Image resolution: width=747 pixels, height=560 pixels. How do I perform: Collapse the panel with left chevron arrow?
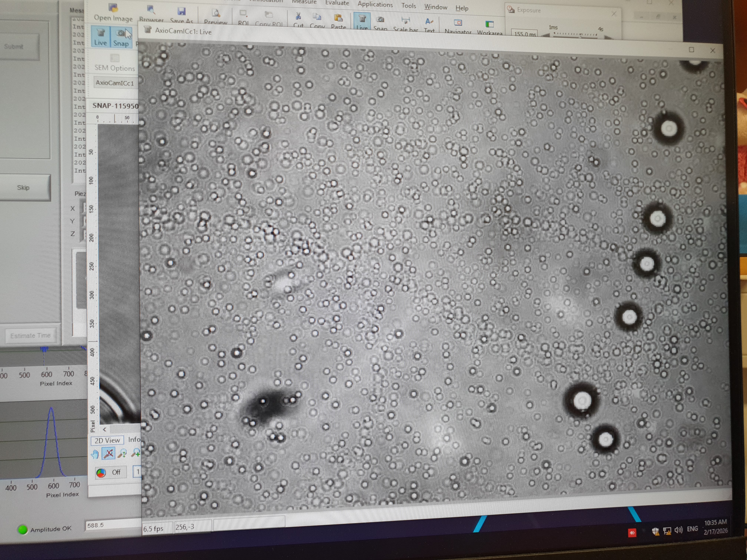[105, 429]
